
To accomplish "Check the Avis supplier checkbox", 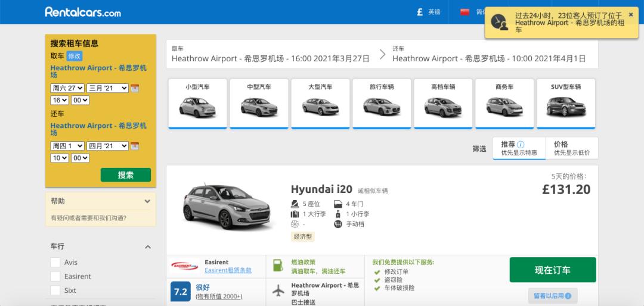I will (55, 263).
